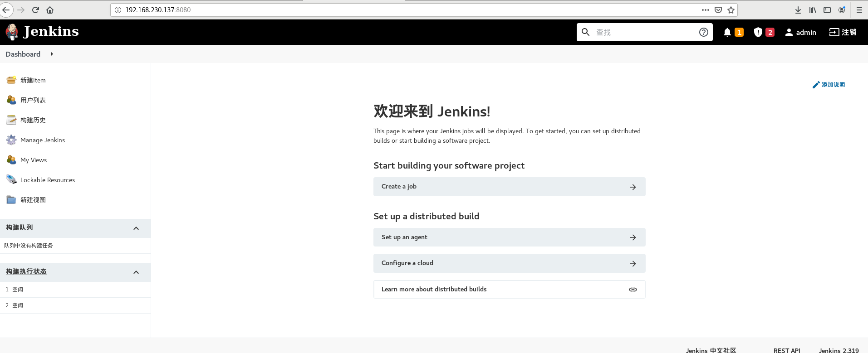The height and width of the screenshot is (353, 868).
Task: Click the Jenkins butler logo icon
Action: point(12,32)
